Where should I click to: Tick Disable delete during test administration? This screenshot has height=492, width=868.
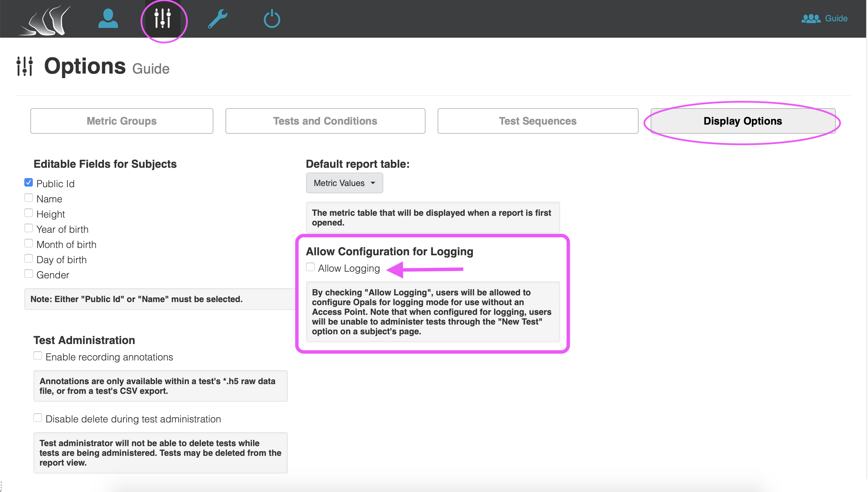(38, 418)
